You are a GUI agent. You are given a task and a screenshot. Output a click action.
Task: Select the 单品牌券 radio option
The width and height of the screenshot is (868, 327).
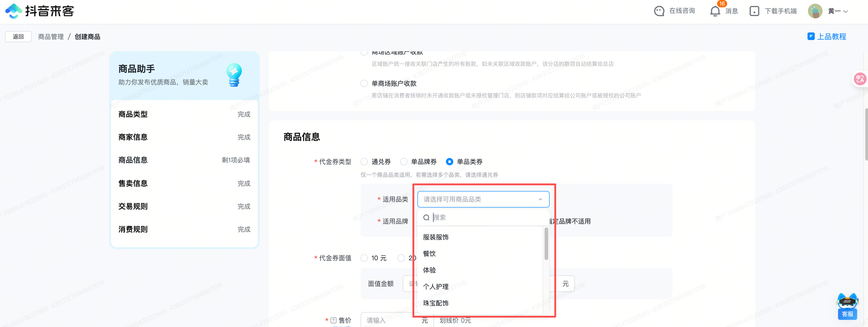click(403, 162)
